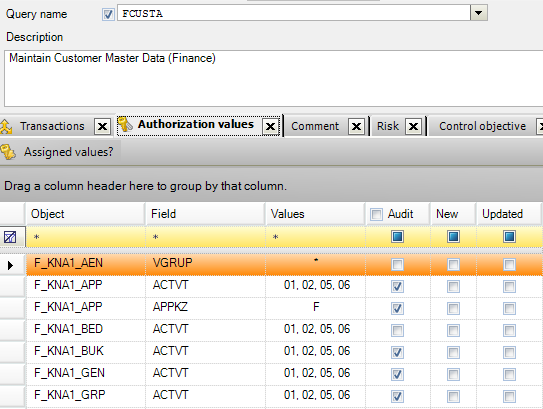Toggle Updated checkbox for F_KNA1_GRP row

(x=509, y=397)
